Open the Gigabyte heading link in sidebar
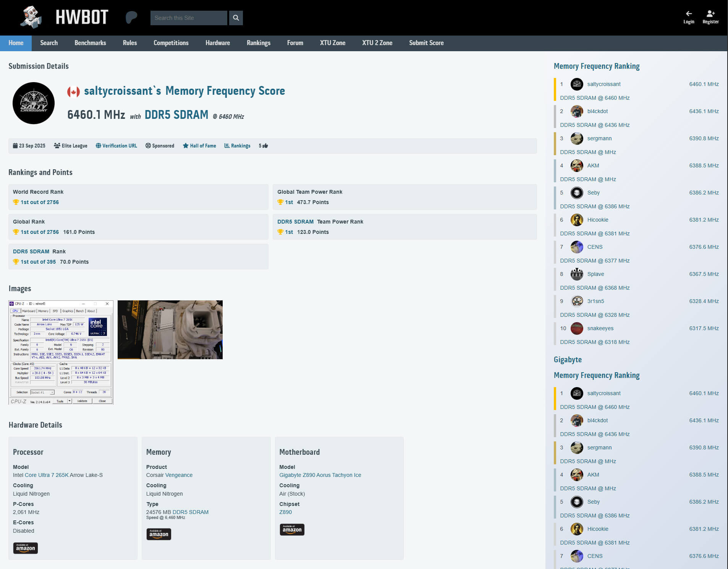 (x=568, y=360)
